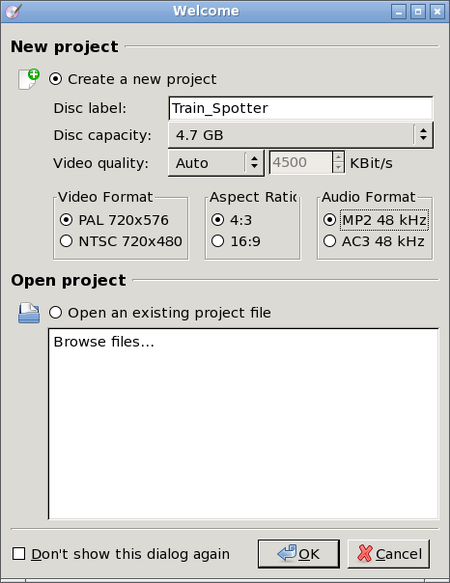Select PAL 720x576 video format
This screenshot has height=583, width=450.
[66, 220]
